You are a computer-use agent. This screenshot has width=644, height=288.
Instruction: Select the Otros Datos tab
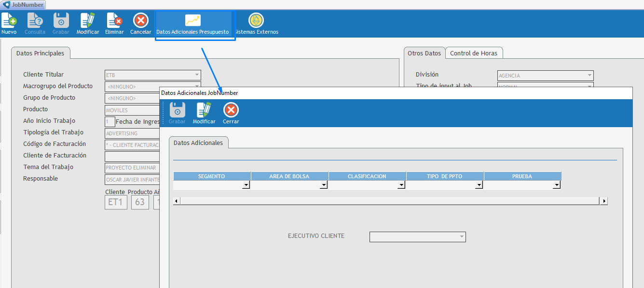pyautogui.click(x=424, y=53)
